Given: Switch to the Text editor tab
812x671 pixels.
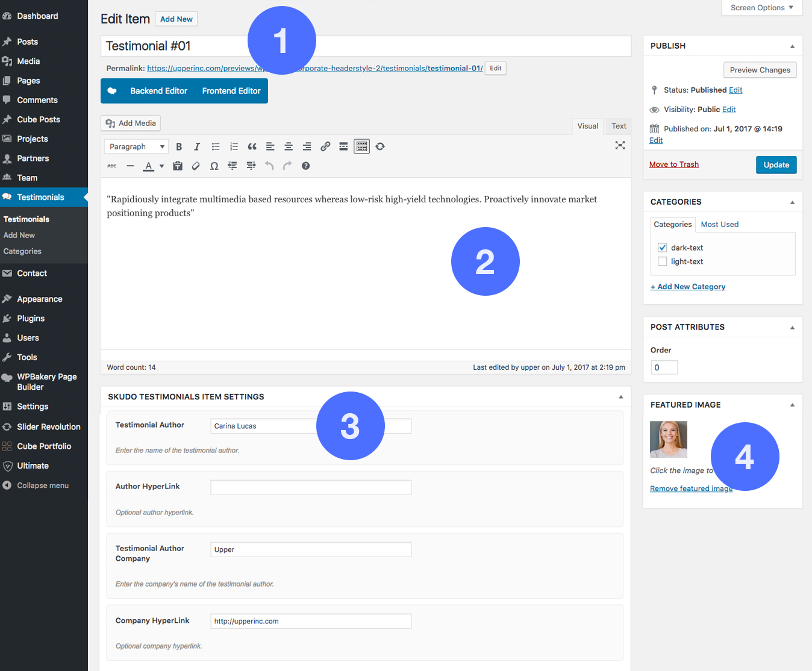Looking at the screenshot, I should click(x=619, y=126).
